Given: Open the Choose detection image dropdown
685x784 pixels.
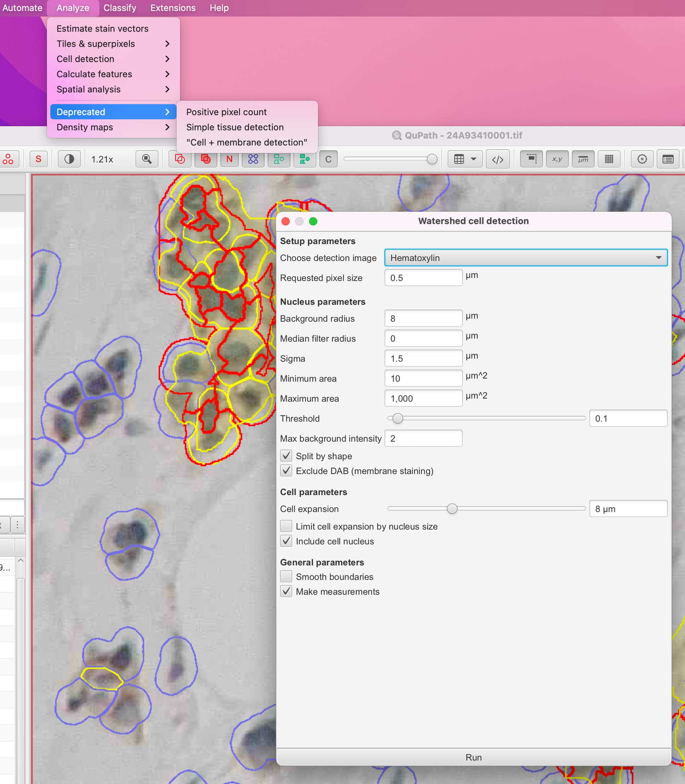Looking at the screenshot, I should 526,258.
